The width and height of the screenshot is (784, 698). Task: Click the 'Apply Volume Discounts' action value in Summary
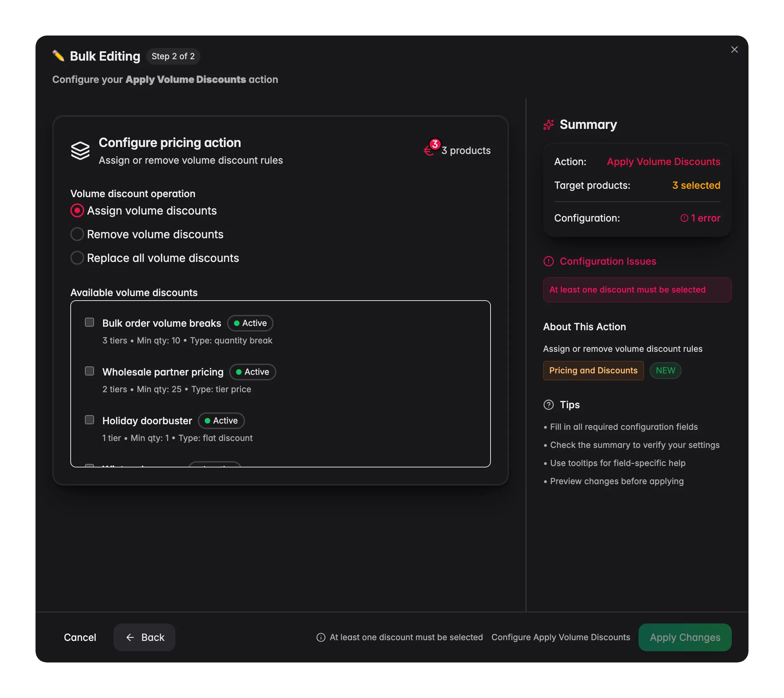click(663, 162)
